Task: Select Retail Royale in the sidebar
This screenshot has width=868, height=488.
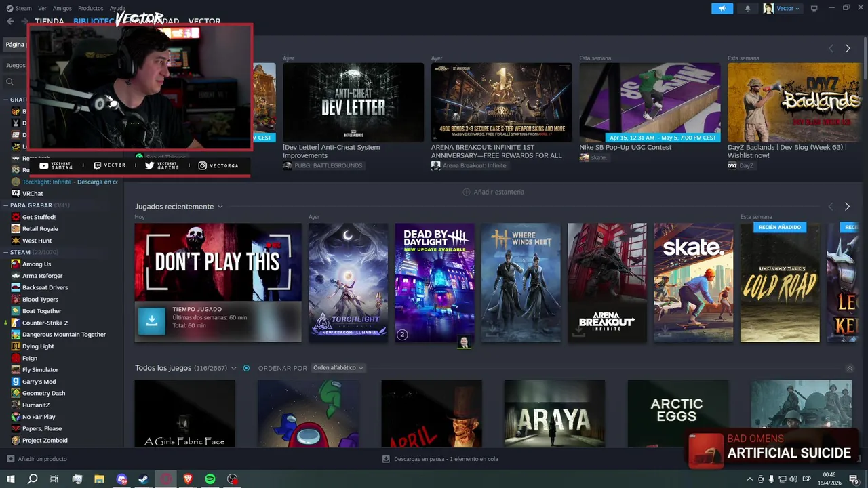Action: [40, 229]
